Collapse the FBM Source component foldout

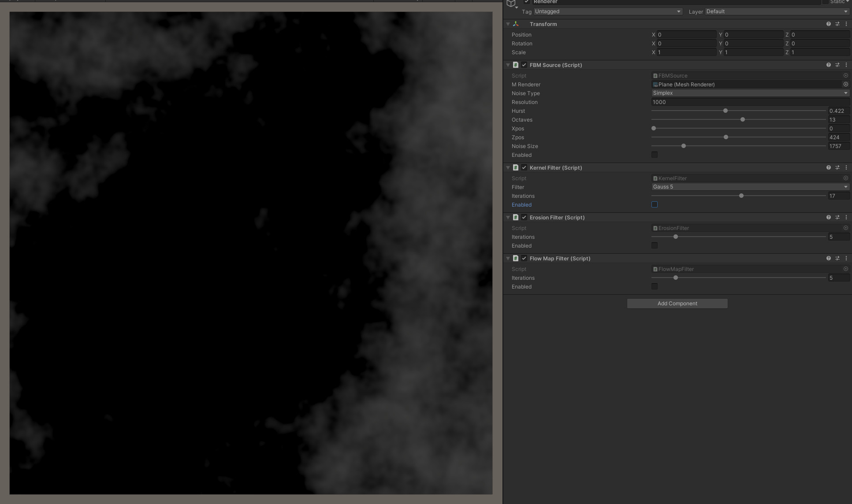[x=508, y=65]
